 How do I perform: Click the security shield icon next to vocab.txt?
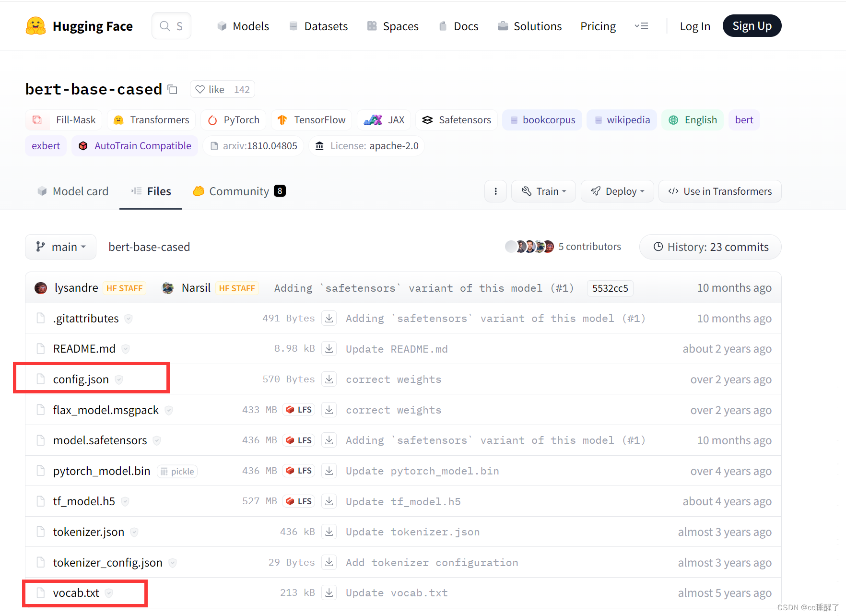pyautogui.click(x=109, y=593)
